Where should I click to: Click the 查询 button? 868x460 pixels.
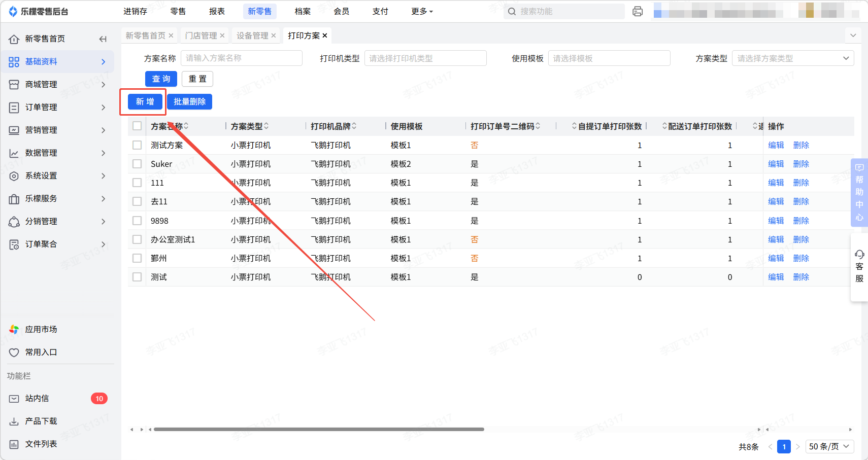coord(161,79)
